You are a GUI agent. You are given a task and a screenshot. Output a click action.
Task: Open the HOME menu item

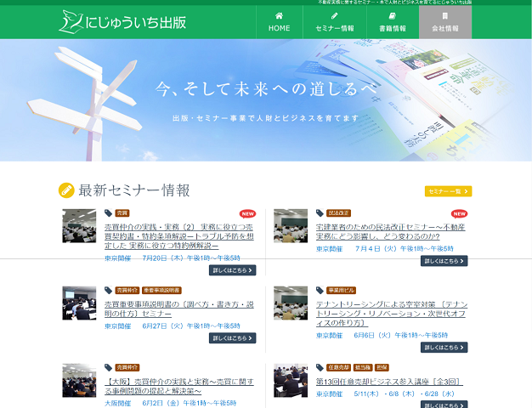coord(280,22)
